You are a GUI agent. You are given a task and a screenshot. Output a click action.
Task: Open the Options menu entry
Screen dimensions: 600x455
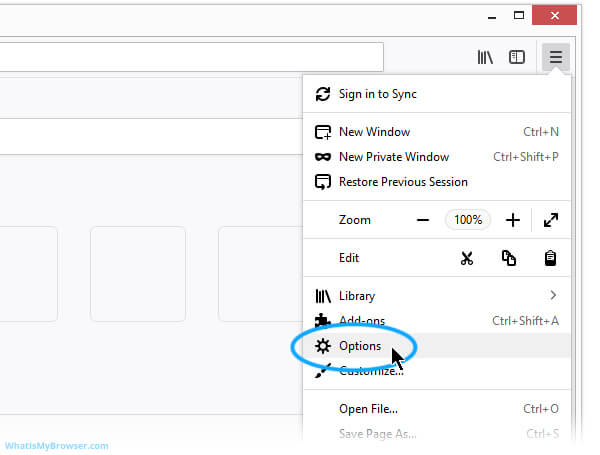pos(360,346)
